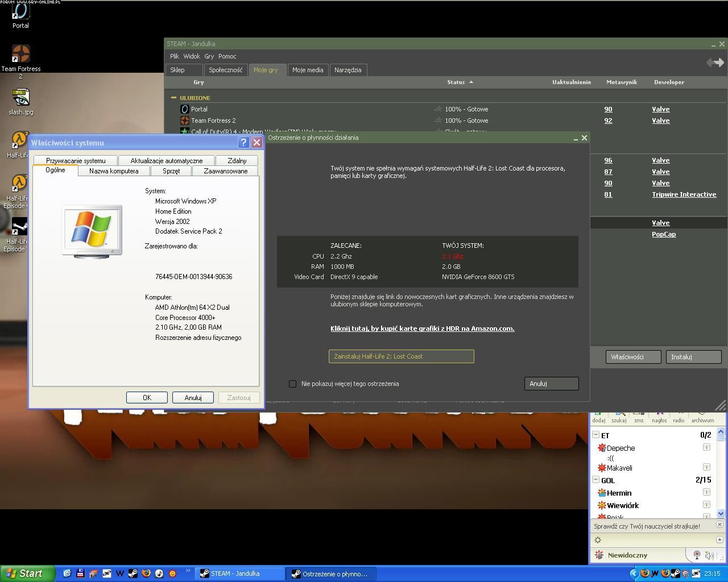Switch to the Sklep tab in Steam
Viewport: 728px width, 582px height.
tap(184, 70)
